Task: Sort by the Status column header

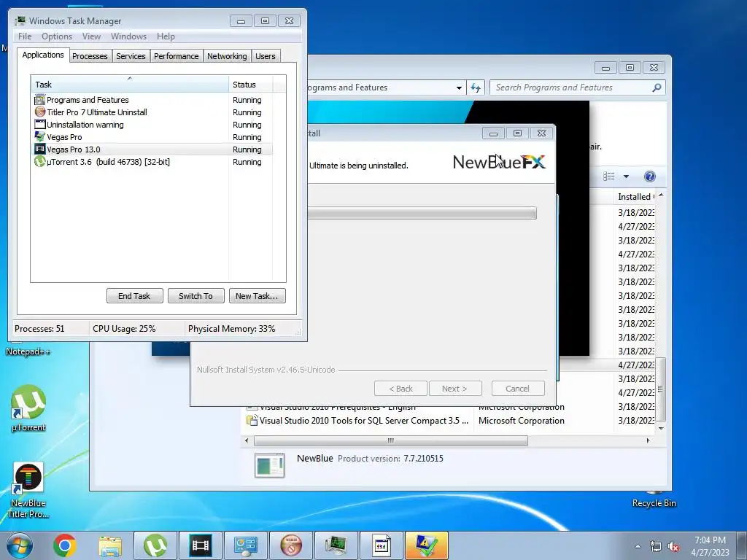Action: pos(251,85)
